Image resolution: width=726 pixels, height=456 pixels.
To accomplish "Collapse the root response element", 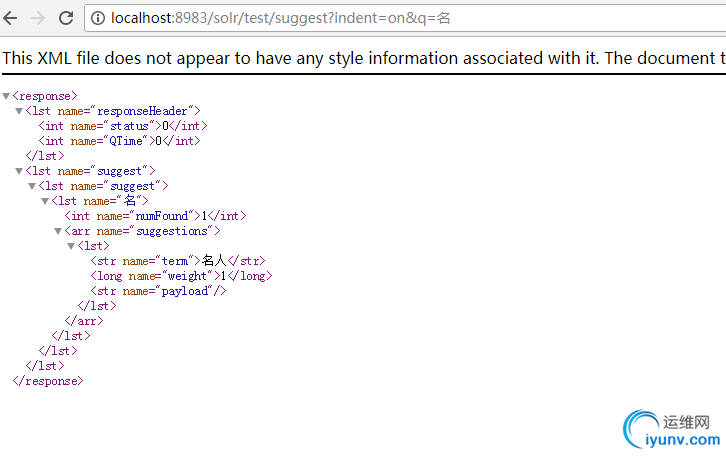I will (x=6, y=96).
